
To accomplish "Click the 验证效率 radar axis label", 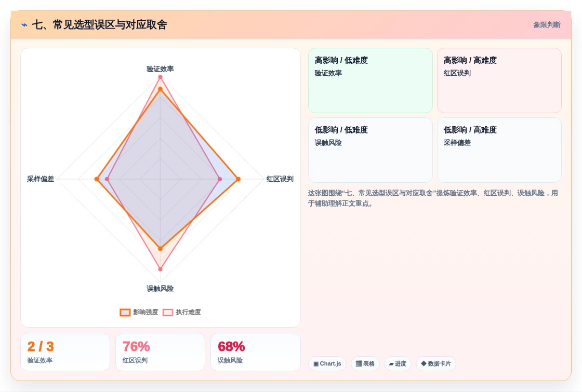I will 160,69.
